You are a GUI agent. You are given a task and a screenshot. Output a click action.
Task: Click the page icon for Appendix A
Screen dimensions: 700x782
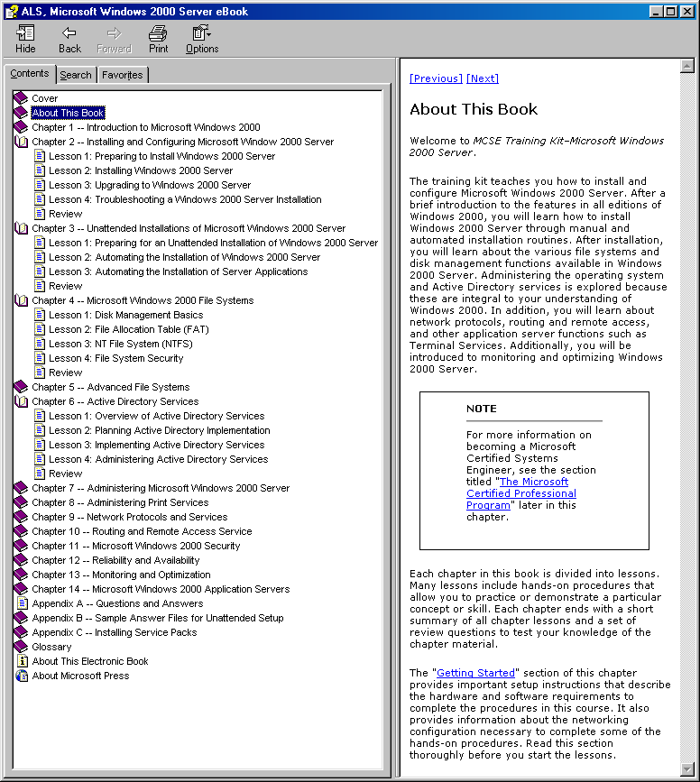coord(22,603)
